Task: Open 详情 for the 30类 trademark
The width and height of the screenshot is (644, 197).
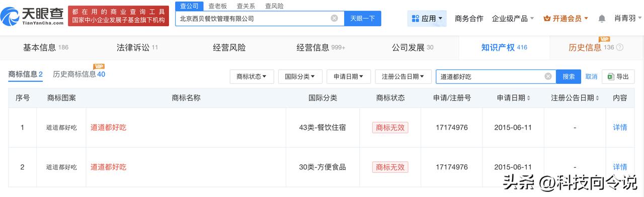Action: 620,167
